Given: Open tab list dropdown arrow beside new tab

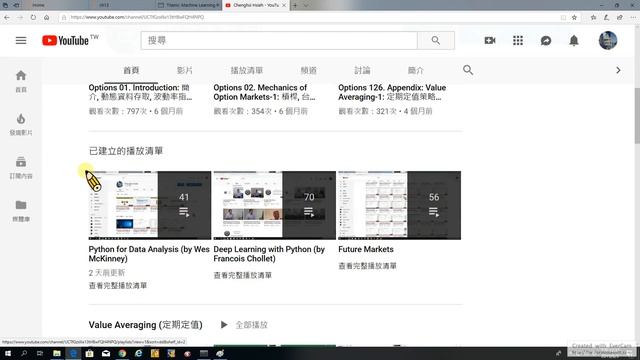Looking at the screenshot, I should [306, 5].
